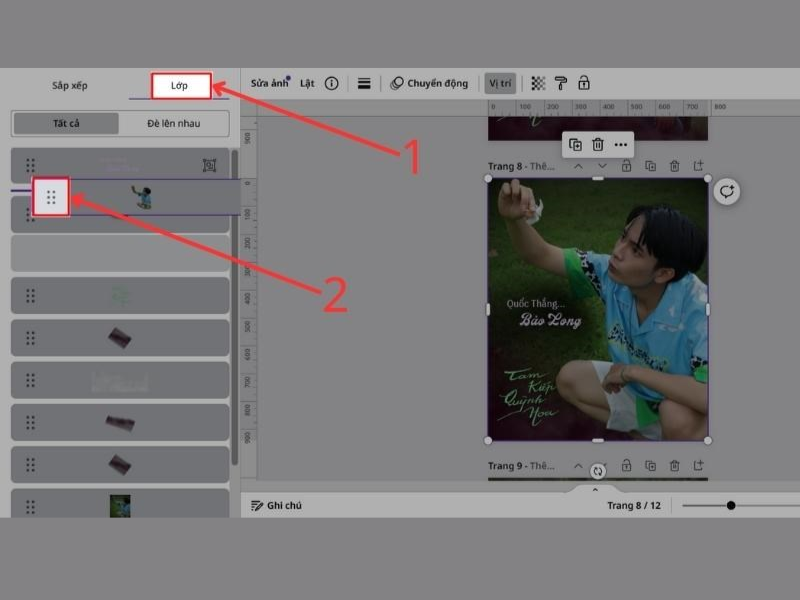Open the transparency settings icon in toolbar
Image resolution: width=800 pixels, height=600 pixels.
[x=541, y=83]
